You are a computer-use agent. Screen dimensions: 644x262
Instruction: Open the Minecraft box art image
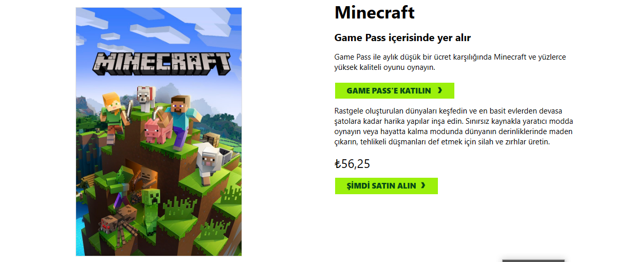[x=159, y=132]
